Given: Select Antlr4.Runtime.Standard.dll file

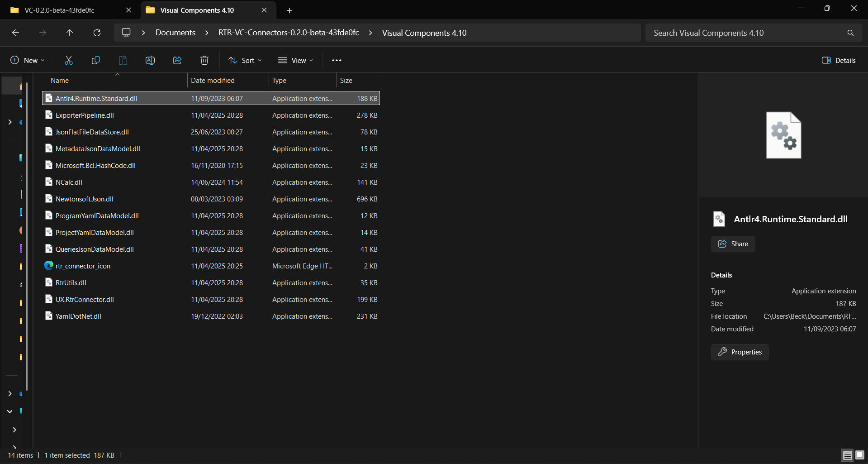Looking at the screenshot, I should click(211, 98).
